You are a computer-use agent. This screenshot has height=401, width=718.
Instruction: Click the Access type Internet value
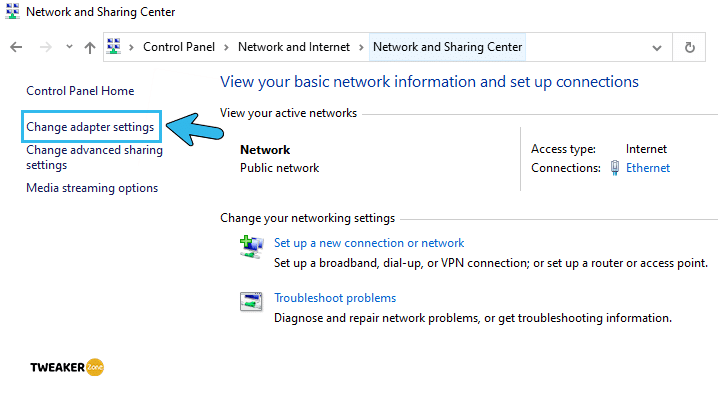point(646,149)
